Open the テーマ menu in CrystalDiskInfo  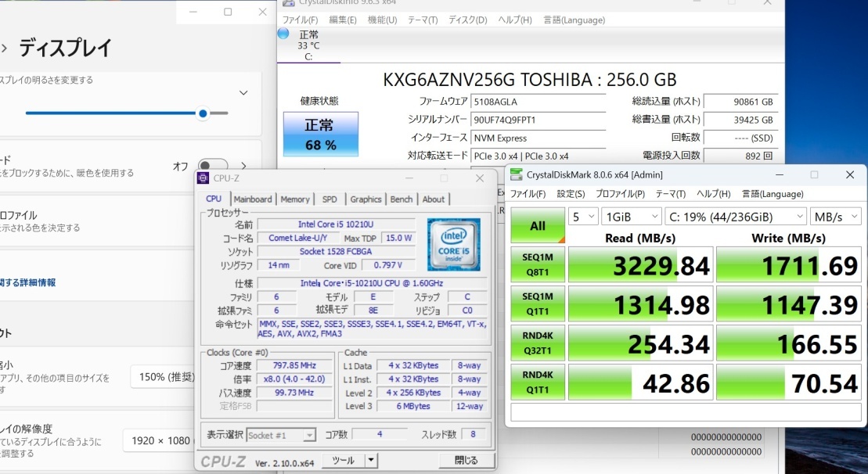click(x=423, y=20)
